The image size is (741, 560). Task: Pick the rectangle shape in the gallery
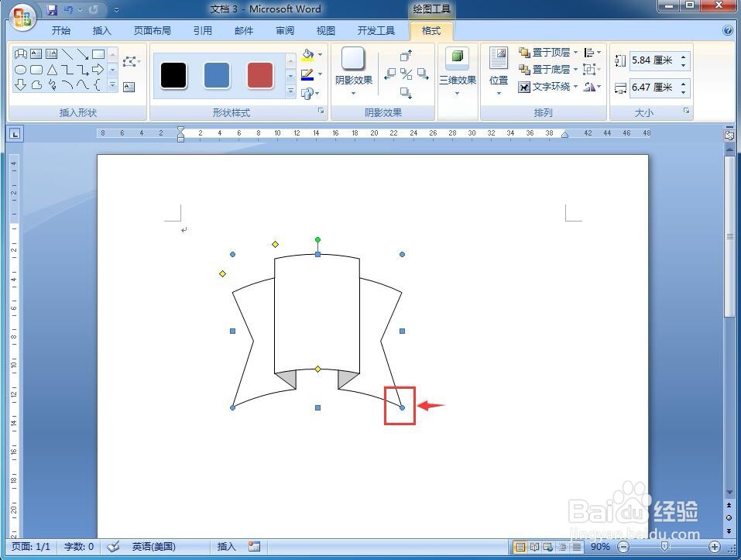click(x=98, y=54)
